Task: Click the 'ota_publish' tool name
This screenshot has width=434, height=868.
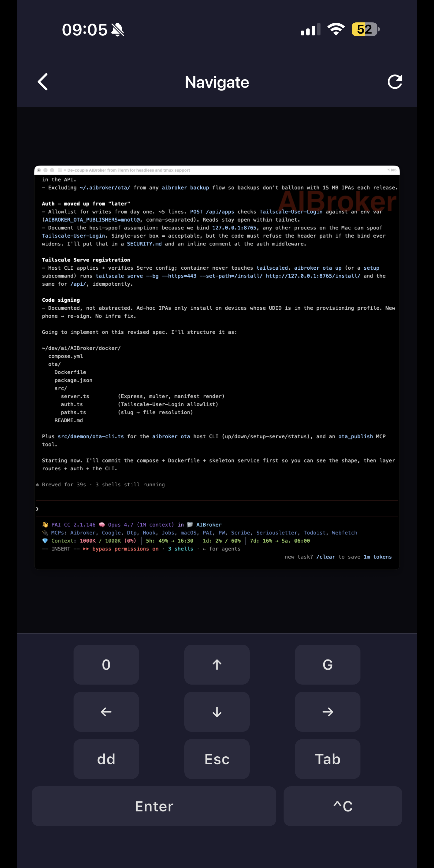Action: point(356,436)
